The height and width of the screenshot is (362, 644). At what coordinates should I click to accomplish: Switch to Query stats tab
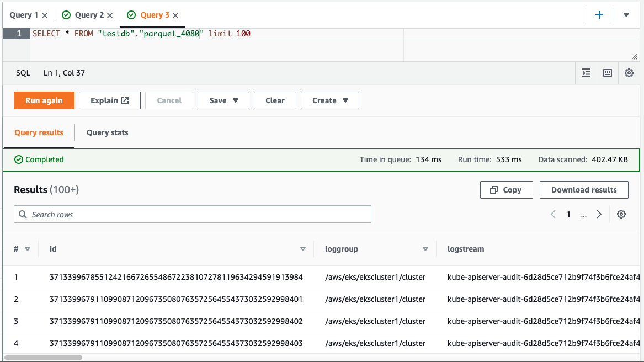click(x=108, y=132)
